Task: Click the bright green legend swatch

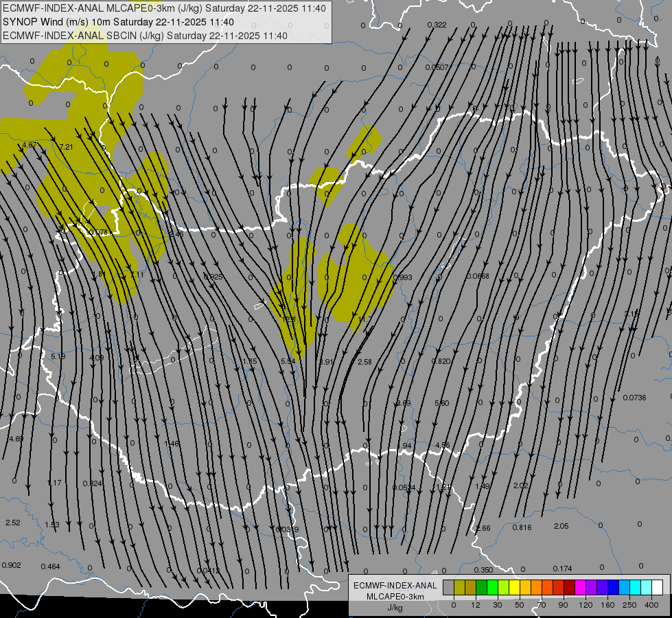Action: (x=492, y=587)
